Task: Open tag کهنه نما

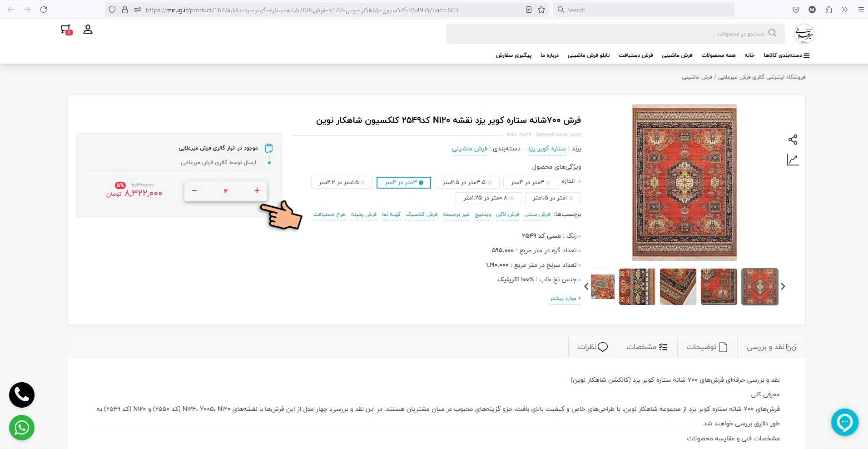Action: [391, 215]
